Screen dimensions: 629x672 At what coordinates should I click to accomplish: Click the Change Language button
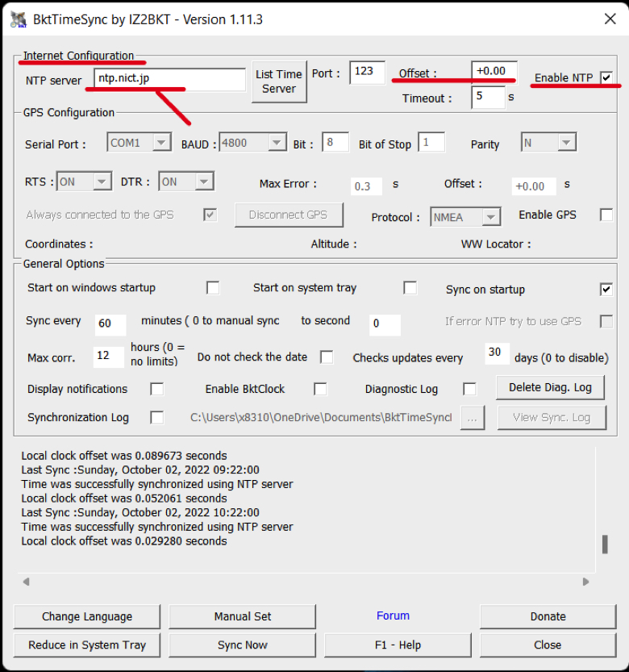pyautogui.click(x=87, y=616)
